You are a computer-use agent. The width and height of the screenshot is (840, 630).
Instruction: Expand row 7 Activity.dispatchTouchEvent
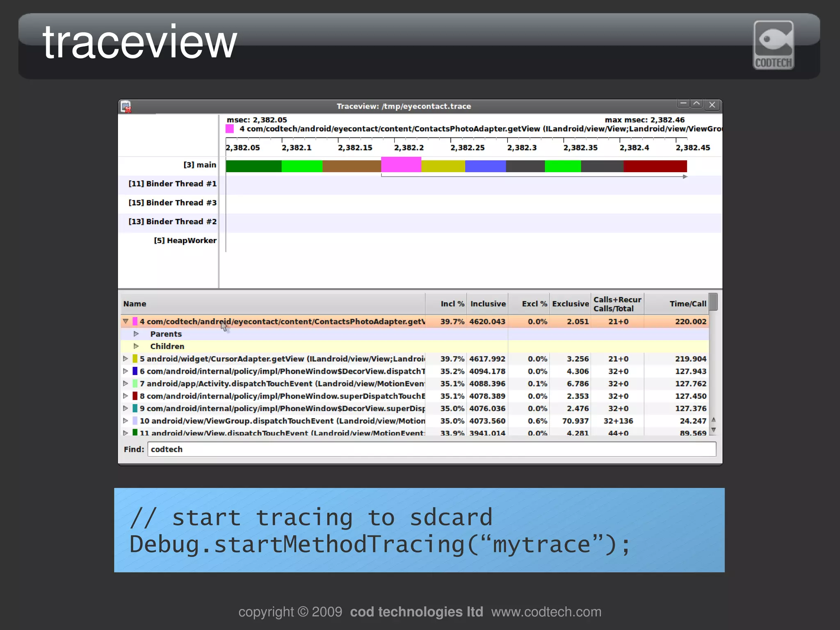[x=126, y=383]
